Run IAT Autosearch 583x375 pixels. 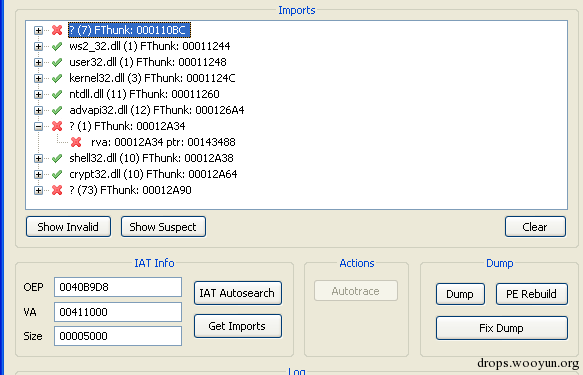(x=238, y=293)
